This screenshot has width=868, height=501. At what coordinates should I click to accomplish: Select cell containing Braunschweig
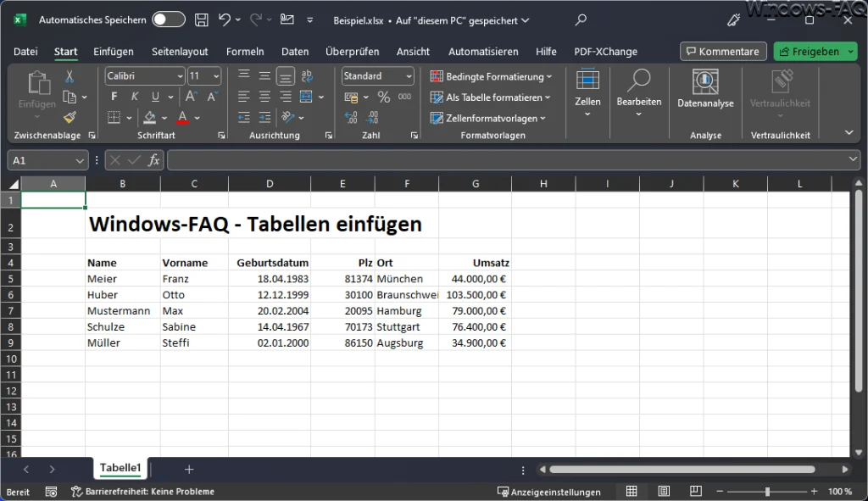[x=407, y=295]
